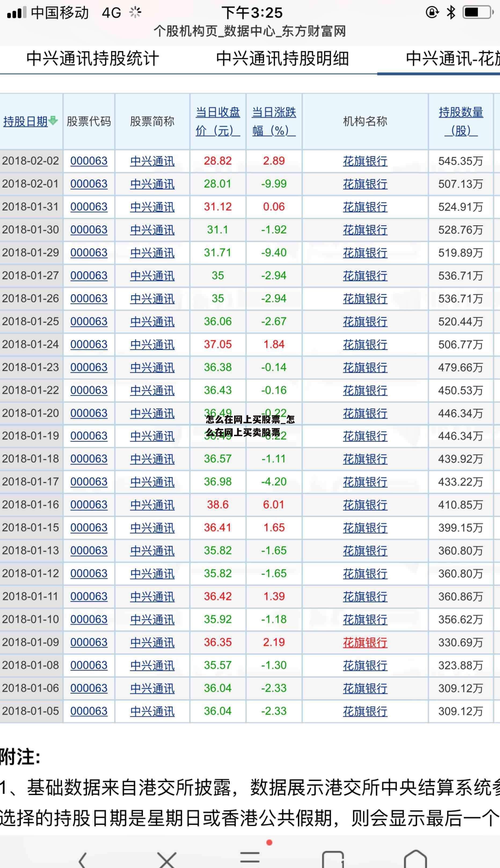This screenshot has width=500, height=868.
Task: Select the closing price 36.42
Action: [218, 596]
